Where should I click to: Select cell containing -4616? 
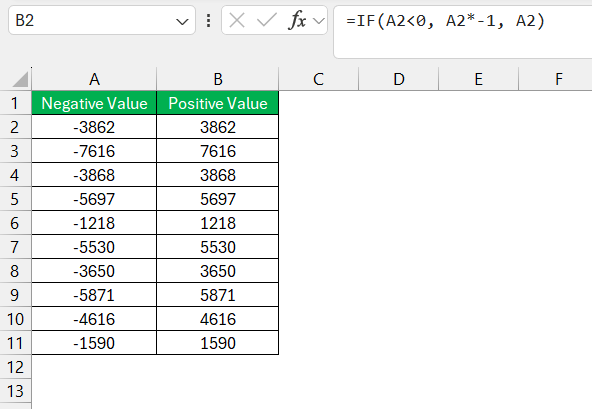point(94,319)
